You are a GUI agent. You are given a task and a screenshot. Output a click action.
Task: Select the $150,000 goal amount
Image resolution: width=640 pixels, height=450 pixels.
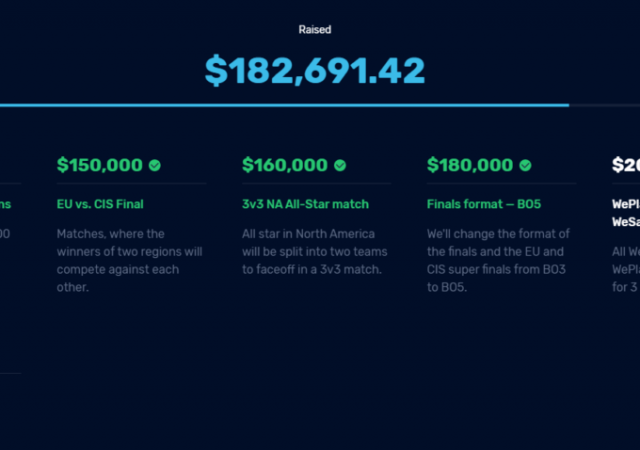pyautogui.click(x=101, y=165)
